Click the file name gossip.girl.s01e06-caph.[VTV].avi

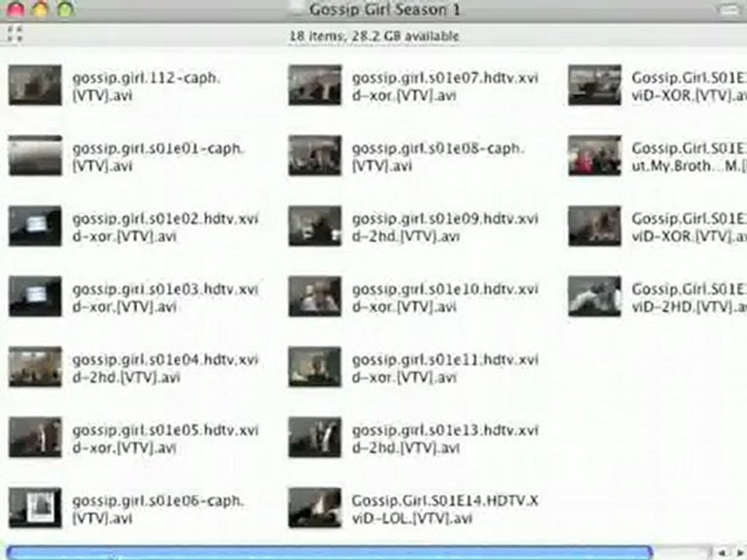pyautogui.click(x=158, y=509)
